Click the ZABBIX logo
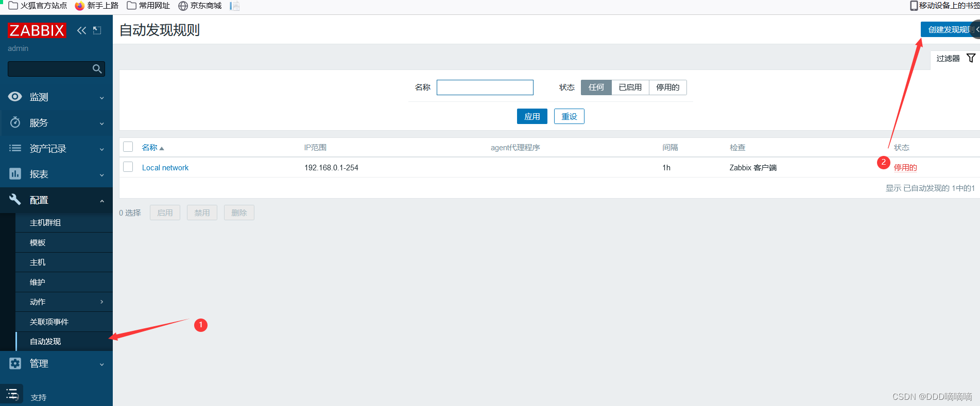The image size is (980, 406). 37,30
